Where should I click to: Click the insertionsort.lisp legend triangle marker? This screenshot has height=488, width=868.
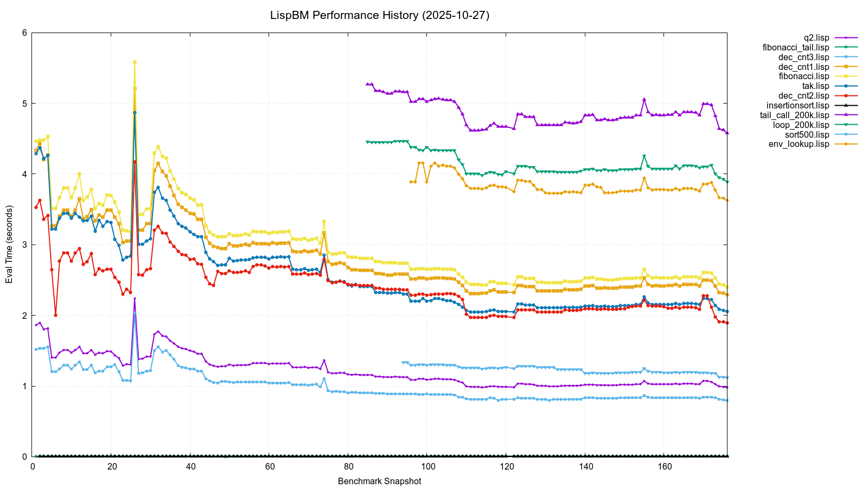click(x=846, y=105)
